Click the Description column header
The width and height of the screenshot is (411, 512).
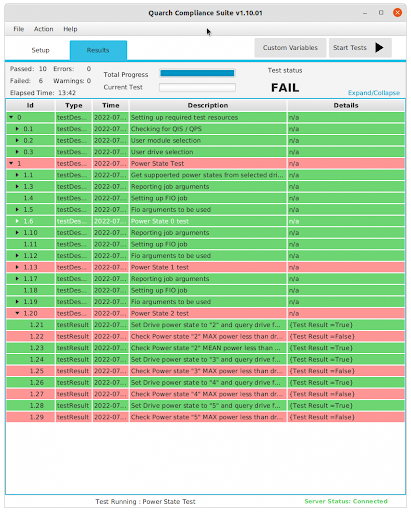[x=208, y=105]
